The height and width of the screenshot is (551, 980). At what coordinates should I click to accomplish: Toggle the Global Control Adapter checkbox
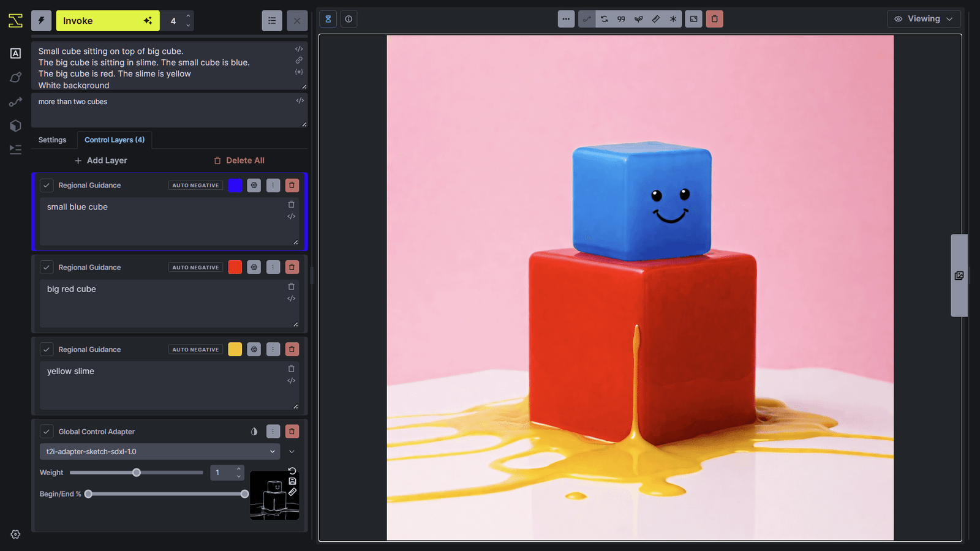pos(47,431)
